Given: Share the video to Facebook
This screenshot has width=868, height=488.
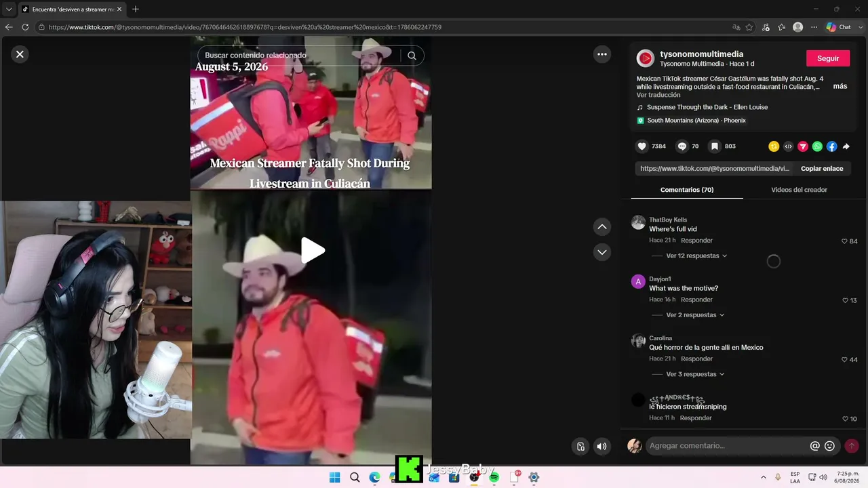Looking at the screenshot, I should point(831,146).
